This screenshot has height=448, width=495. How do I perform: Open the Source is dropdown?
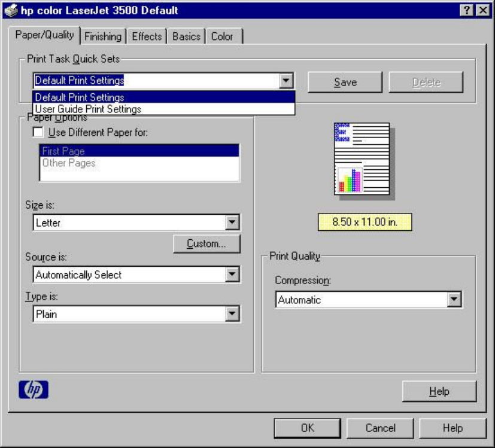pyautogui.click(x=232, y=274)
